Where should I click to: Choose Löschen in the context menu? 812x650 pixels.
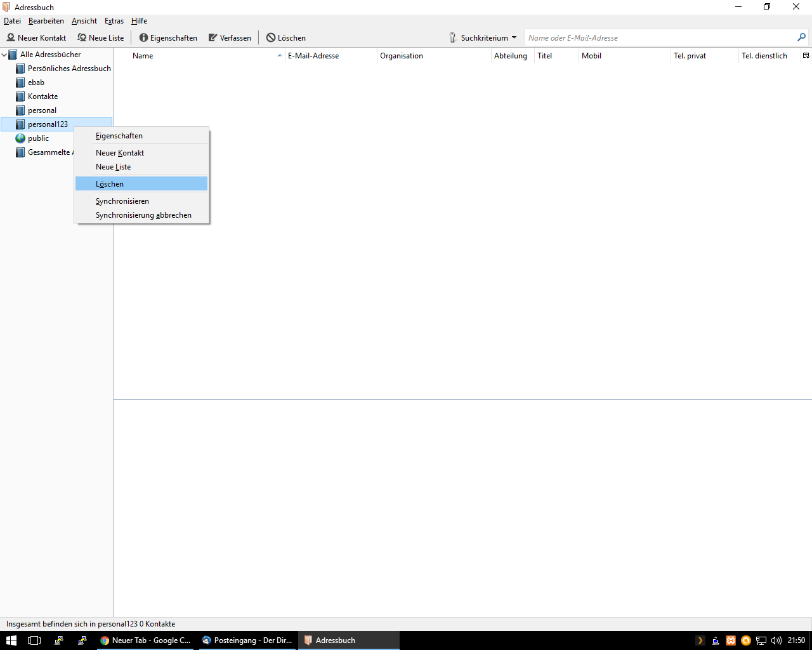coord(110,184)
